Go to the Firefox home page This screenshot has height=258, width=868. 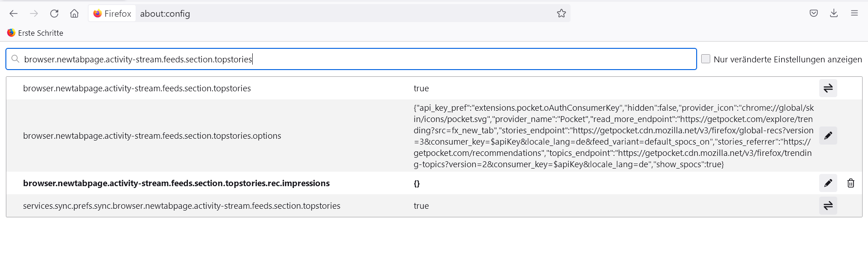(x=75, y=14)
